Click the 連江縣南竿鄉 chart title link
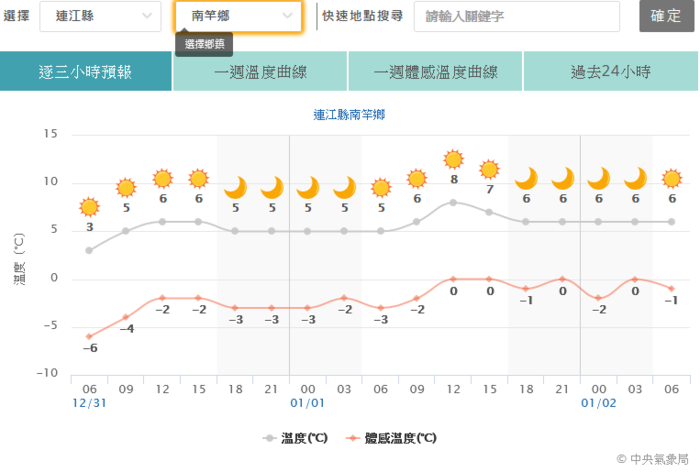The image size is (700, 472). point(349,115)
